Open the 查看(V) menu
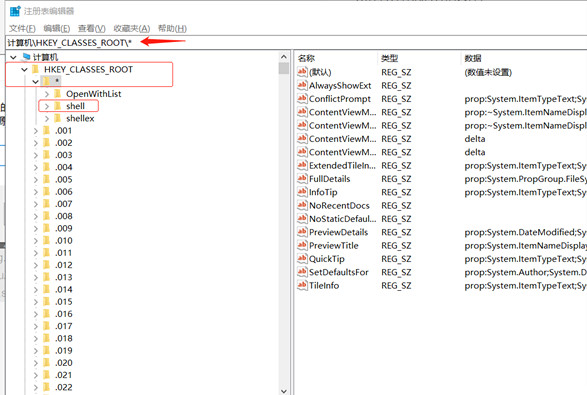The width and height of the screenshot is (587, 395). coord(92,28)
